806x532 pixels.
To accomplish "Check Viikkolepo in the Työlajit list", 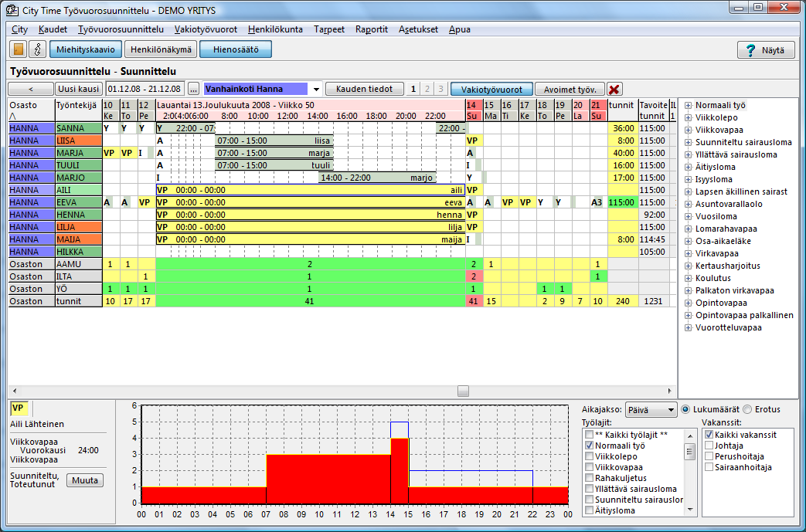I will coord(589,456).
